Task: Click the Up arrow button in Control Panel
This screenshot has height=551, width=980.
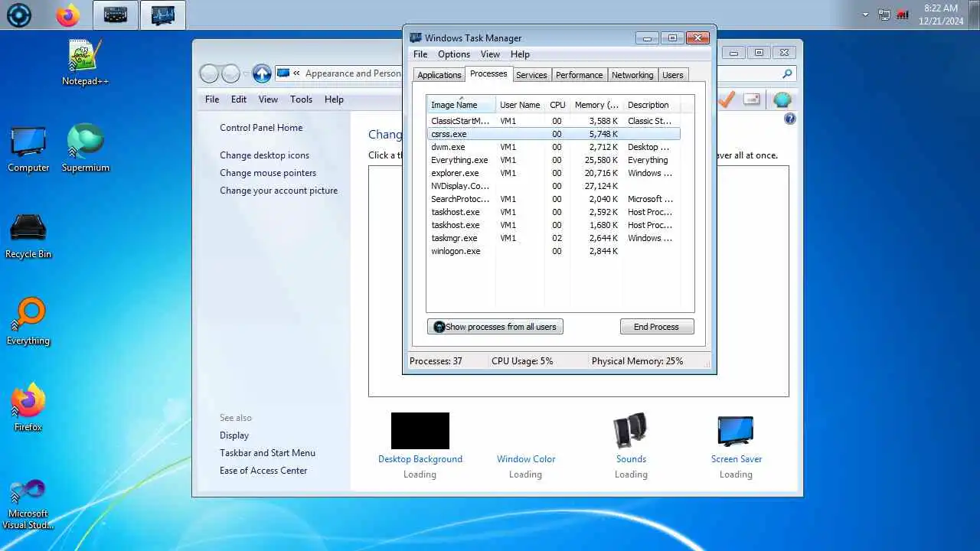Action: (262, 73)
